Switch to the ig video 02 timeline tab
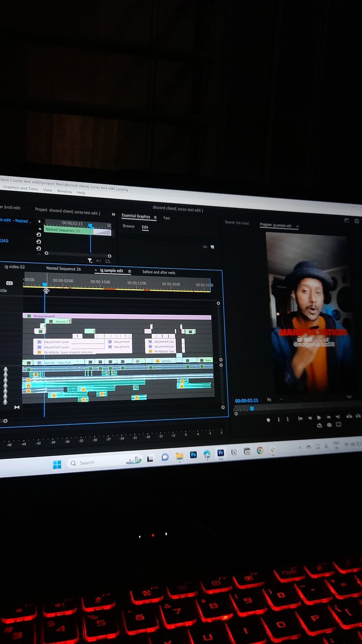The height and width of the screenshot is (644, 362). (x=14, y=267)
